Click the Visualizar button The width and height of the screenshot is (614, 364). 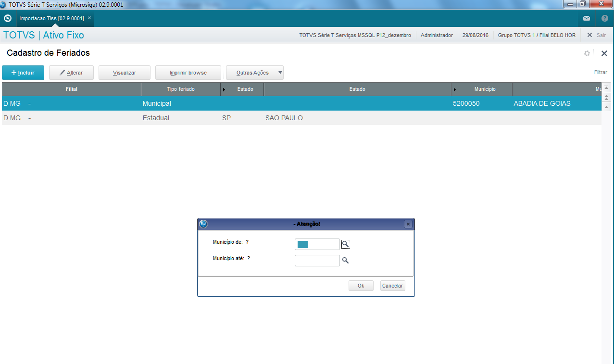click(125, 73)
